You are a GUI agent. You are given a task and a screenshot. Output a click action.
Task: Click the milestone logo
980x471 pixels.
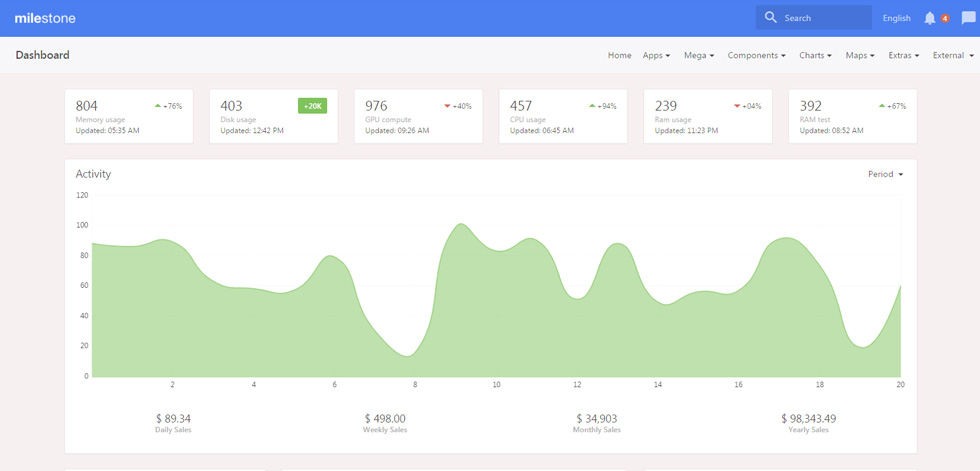[x=45, y=18]
